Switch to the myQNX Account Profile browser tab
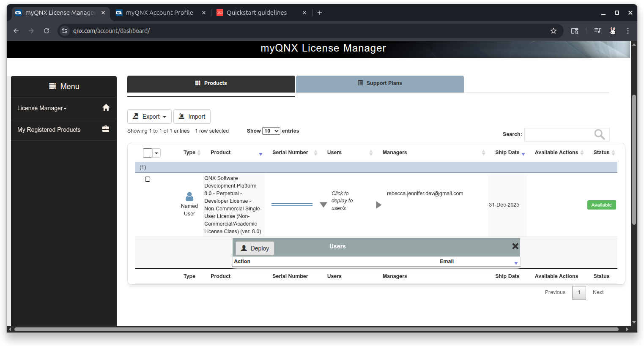Image resolution: width=644 pixels, height=346 pixels. coord(159,13)
